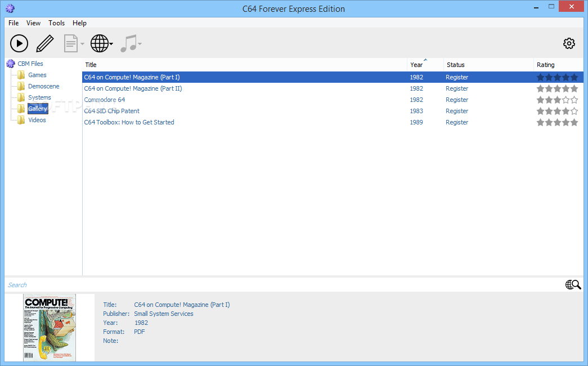Click the pencil Edit icon
The image size is (588, 366).
45,43
